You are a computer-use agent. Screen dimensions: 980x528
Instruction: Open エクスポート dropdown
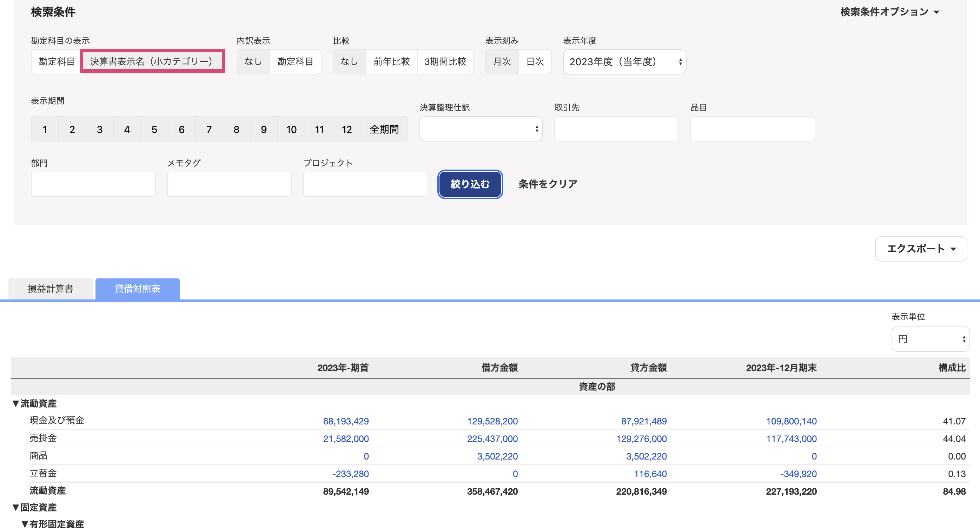[x=921, y=249]
